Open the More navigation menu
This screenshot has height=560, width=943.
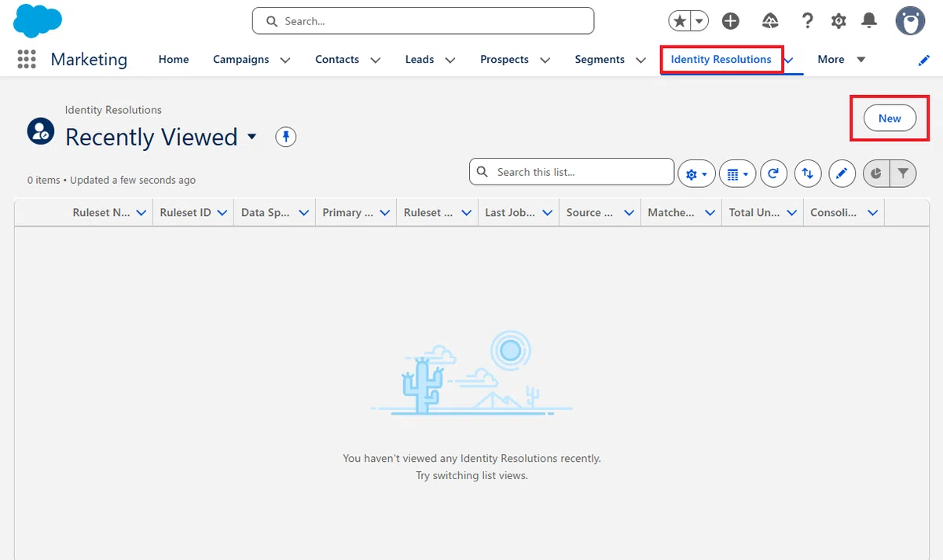pos(841,60)
